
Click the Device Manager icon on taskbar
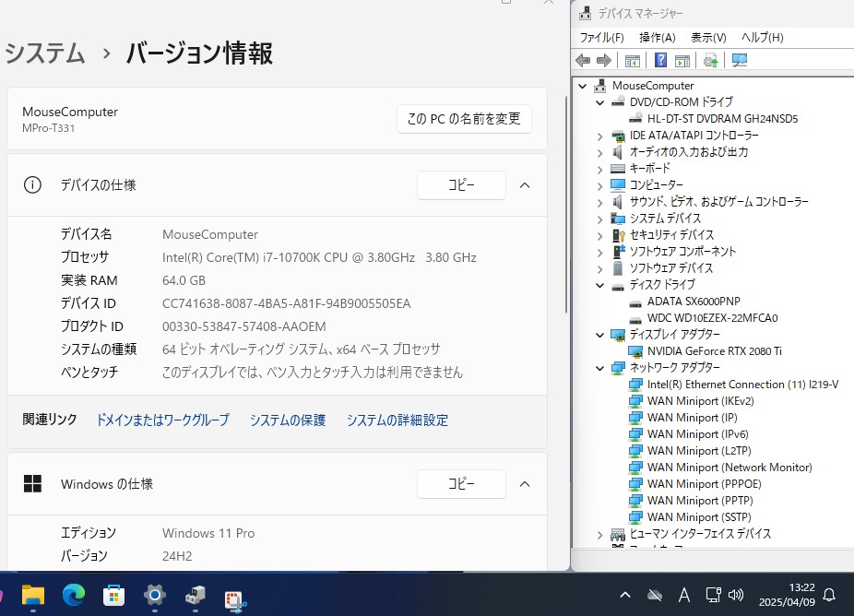(195, 596)
